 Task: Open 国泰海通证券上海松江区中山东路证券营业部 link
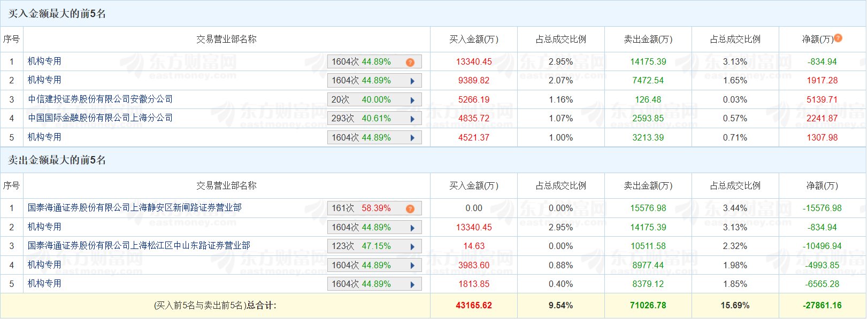click(139, 246)
